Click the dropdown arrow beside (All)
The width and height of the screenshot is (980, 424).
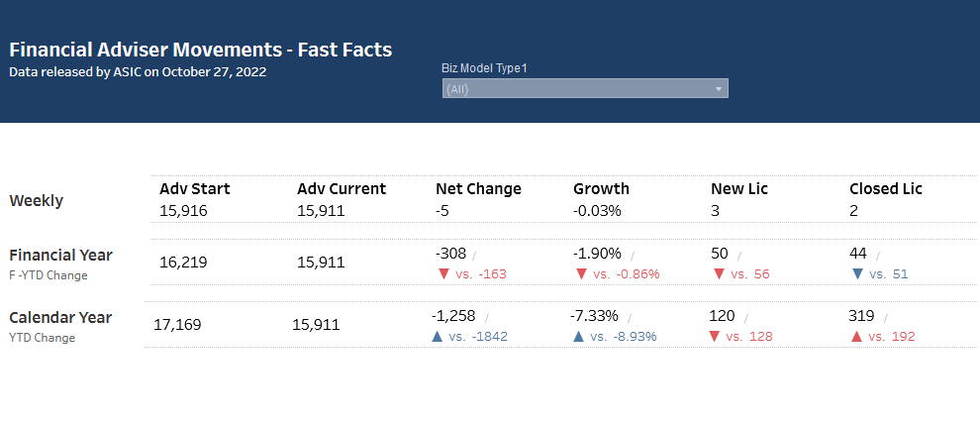[x=719, y=89]
